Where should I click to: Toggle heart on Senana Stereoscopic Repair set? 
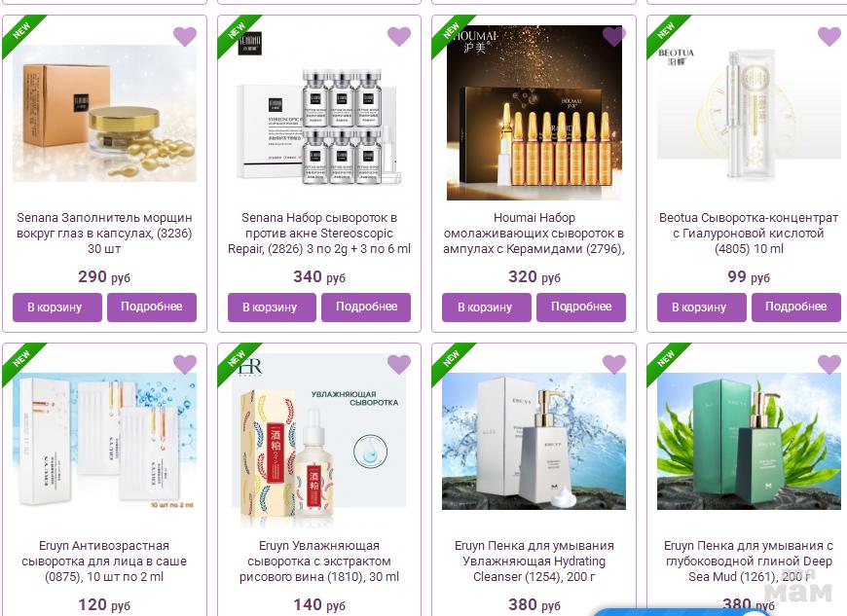click(x=399, y=36)
